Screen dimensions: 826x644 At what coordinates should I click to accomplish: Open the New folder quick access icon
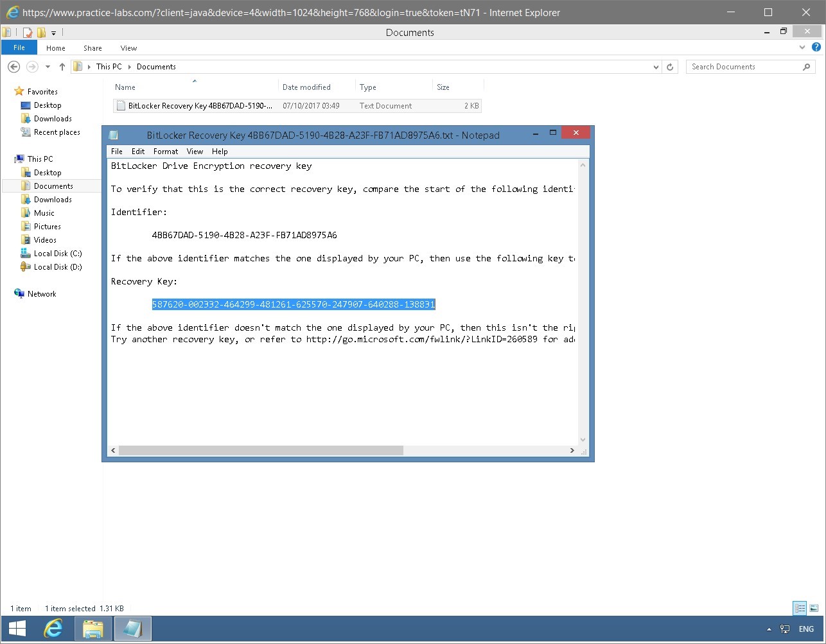pyautogui.click(x=40, y=31)
